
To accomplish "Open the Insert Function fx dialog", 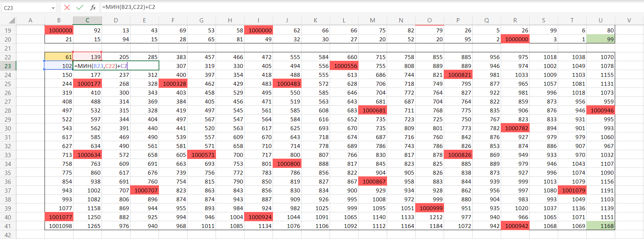I will [x=93, y=7].
